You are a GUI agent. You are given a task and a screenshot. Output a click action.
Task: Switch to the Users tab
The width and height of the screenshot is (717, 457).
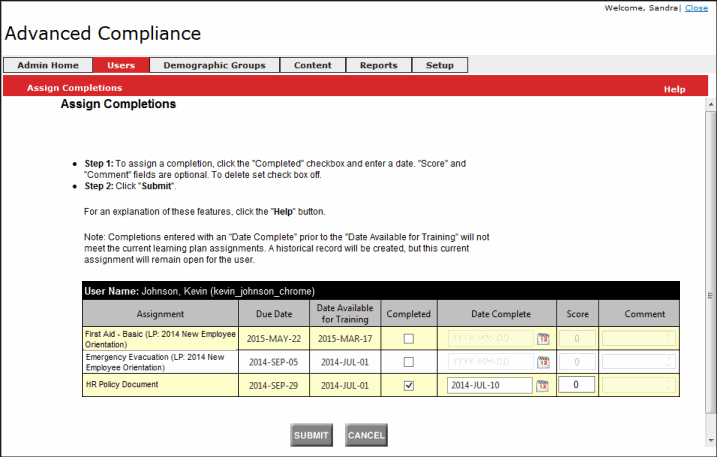point(121,65)
